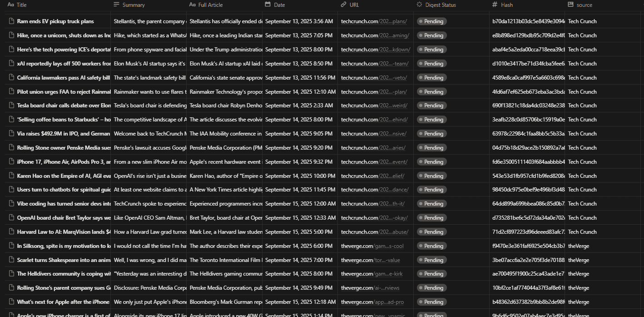644x317 pixels.
Task: Click the icon beside the 'source' column header
Action: pyautogui.click(x=570, y=5)
